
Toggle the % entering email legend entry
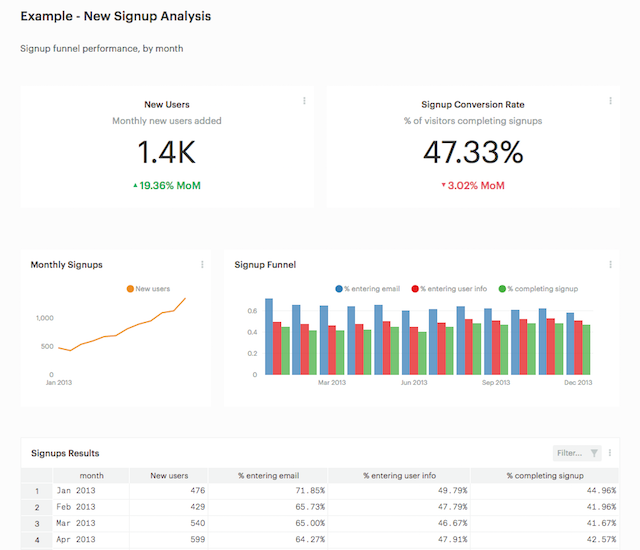click(367, 288)
